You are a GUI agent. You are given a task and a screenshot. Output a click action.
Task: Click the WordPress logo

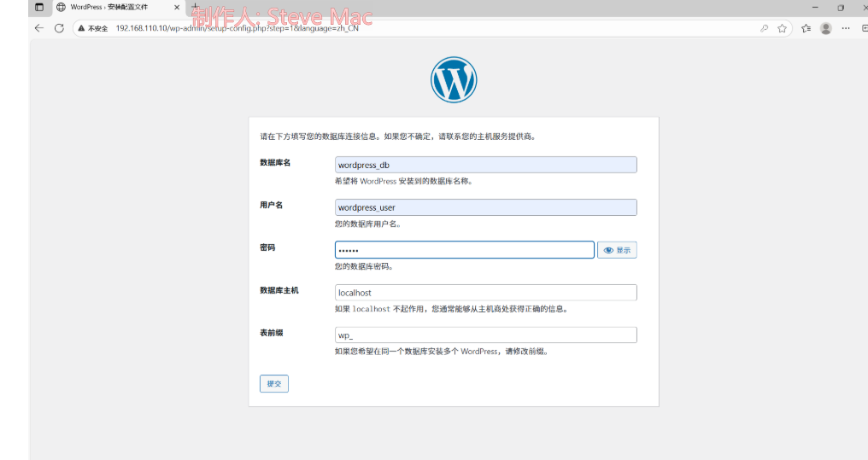454,79
